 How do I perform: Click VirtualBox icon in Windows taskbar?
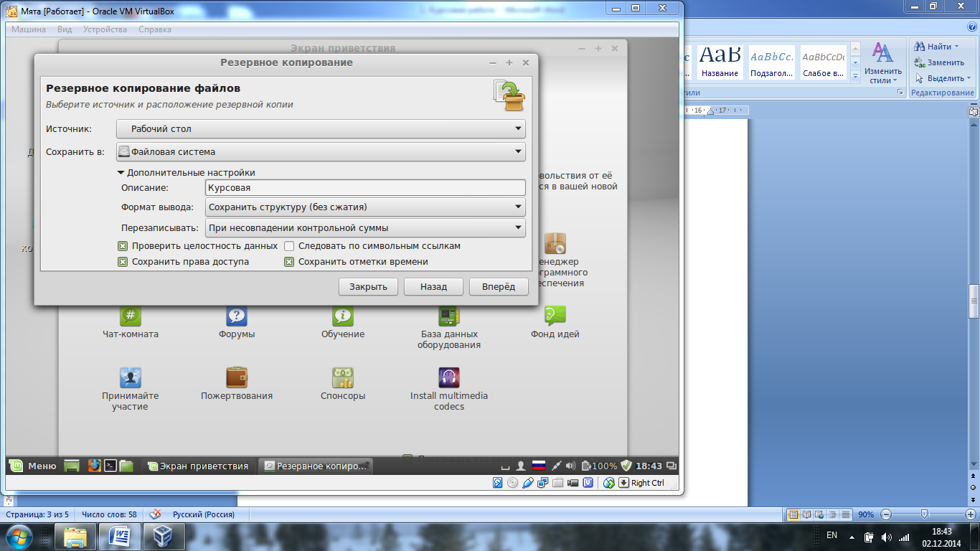click(164, 537)
